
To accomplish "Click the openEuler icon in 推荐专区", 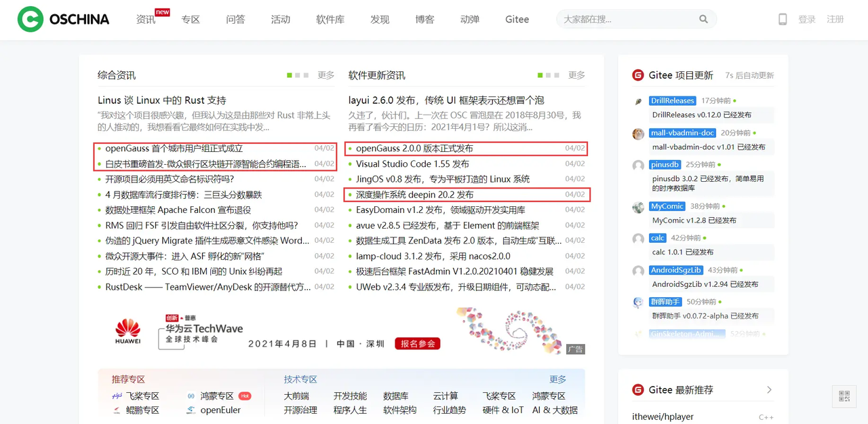I will (191, 410).
